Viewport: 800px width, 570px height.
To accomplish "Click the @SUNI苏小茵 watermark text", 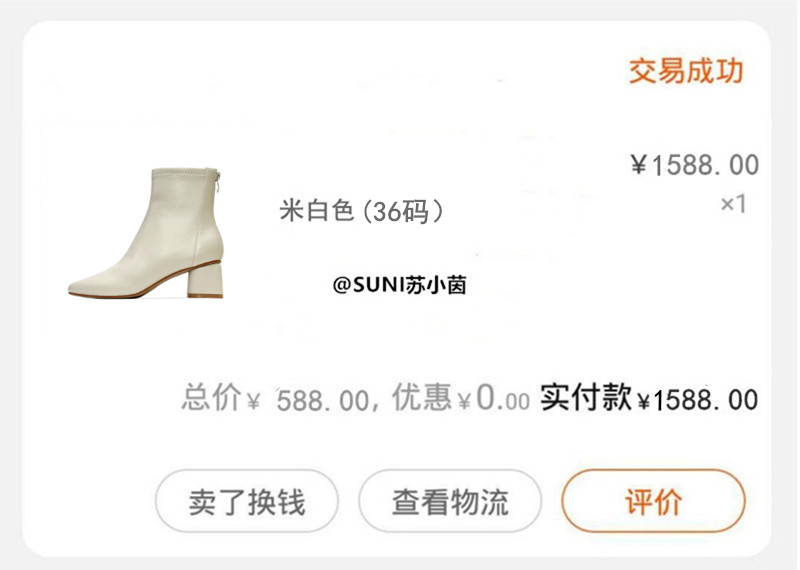I will coord(399,285).
